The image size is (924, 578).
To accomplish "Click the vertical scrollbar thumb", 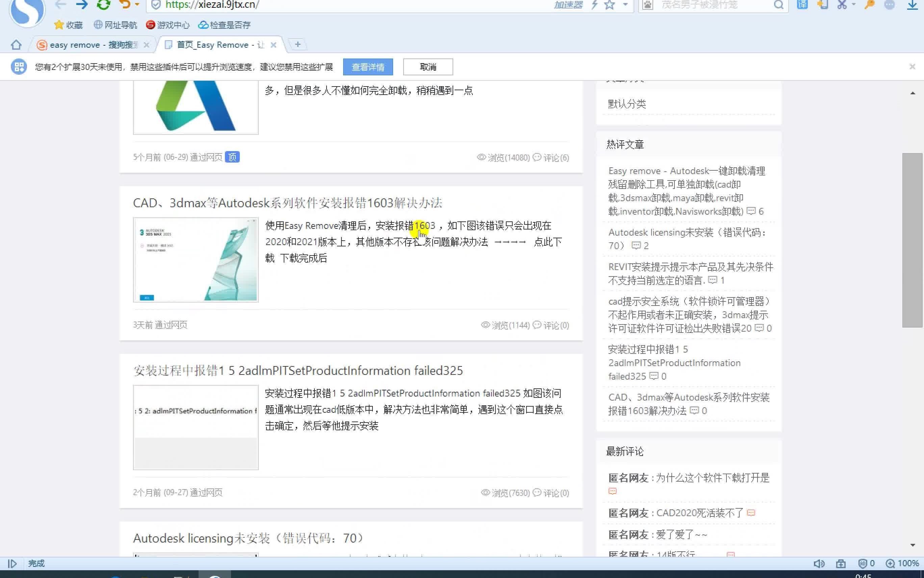I will point(913,240).
